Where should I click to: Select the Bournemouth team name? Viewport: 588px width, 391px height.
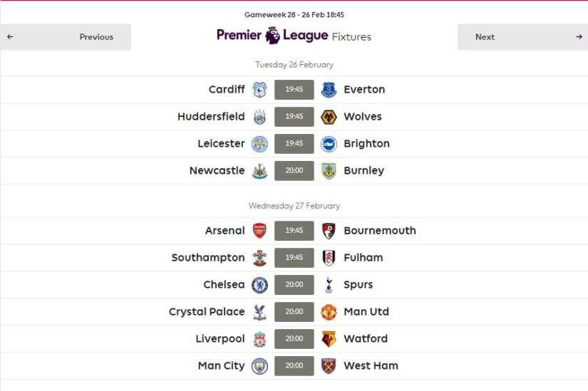coord(379,231)
